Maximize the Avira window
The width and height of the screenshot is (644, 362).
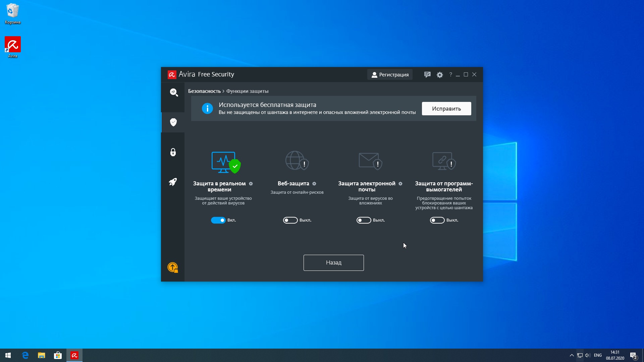point(466,74)
